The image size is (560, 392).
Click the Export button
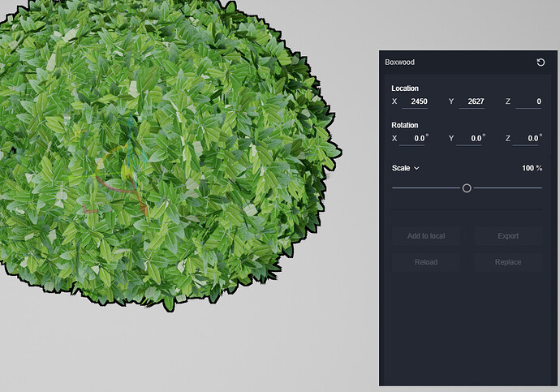point(508,236)
